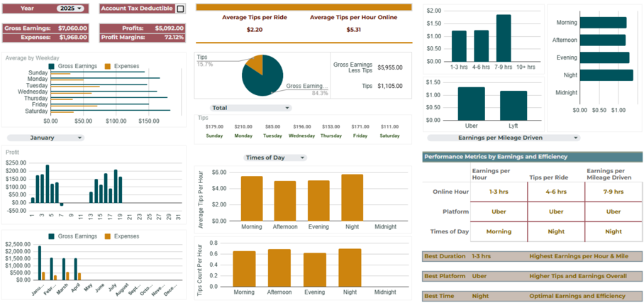644x303 pixels.
Task: Click the Uber bar in platform chart
Action: 471,103
